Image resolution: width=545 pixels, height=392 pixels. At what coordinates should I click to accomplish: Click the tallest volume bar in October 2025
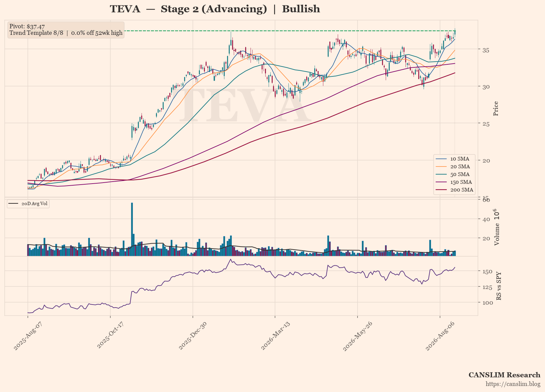point(132,229)
